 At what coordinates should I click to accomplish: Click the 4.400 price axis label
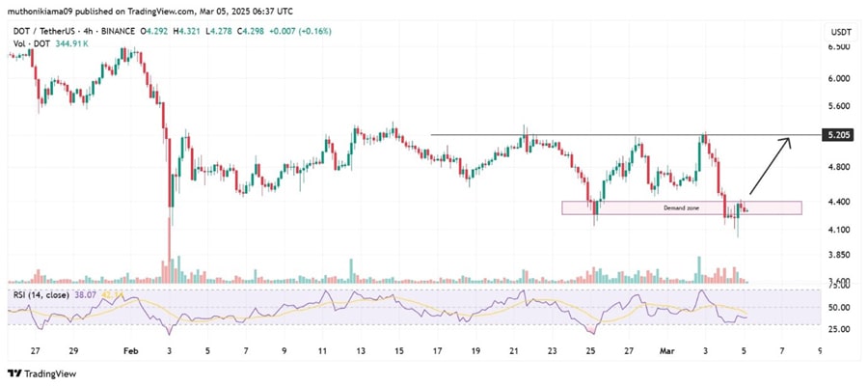point(837,202)
